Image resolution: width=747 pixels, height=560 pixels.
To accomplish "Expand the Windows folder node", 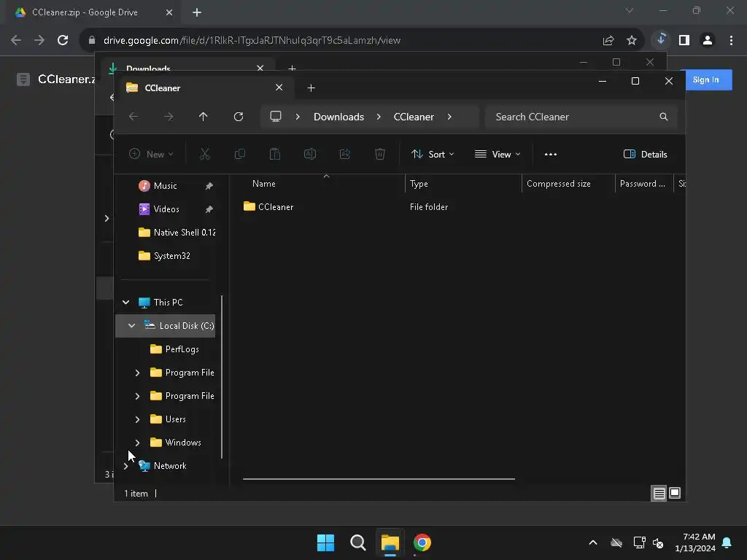I will [137, 443].
